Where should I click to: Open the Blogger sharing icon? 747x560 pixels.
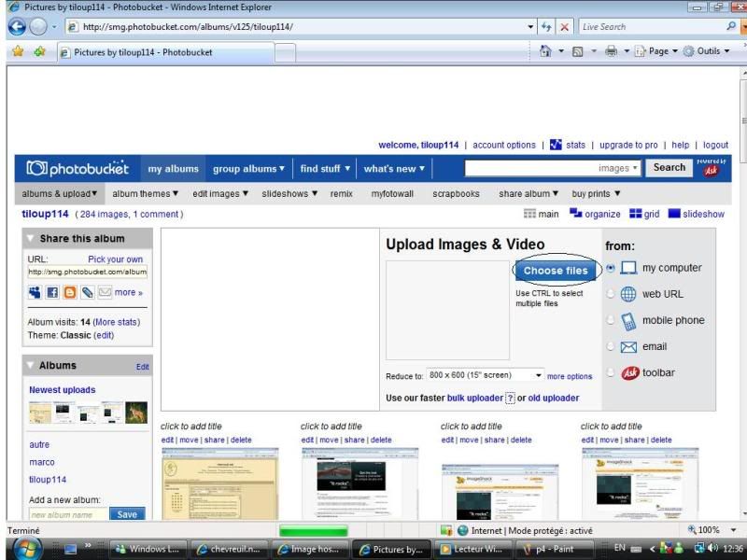pyautogui.click(x=69, y=292)
